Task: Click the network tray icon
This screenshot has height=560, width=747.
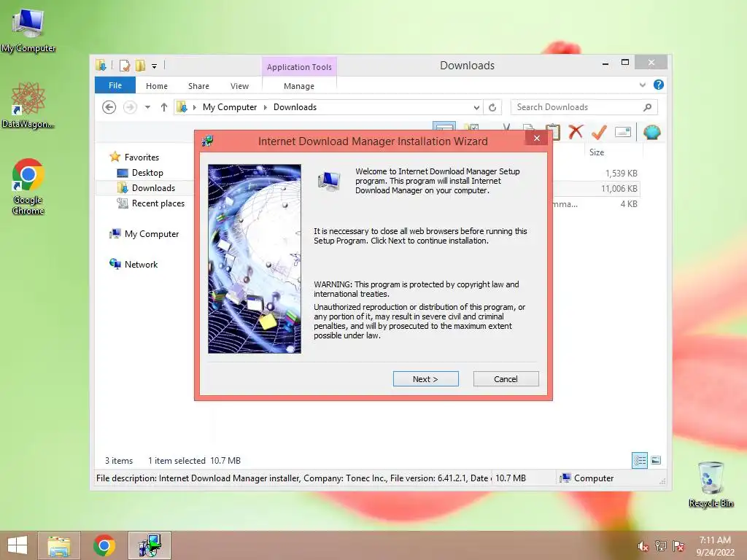Action: (x=661, y=546)
